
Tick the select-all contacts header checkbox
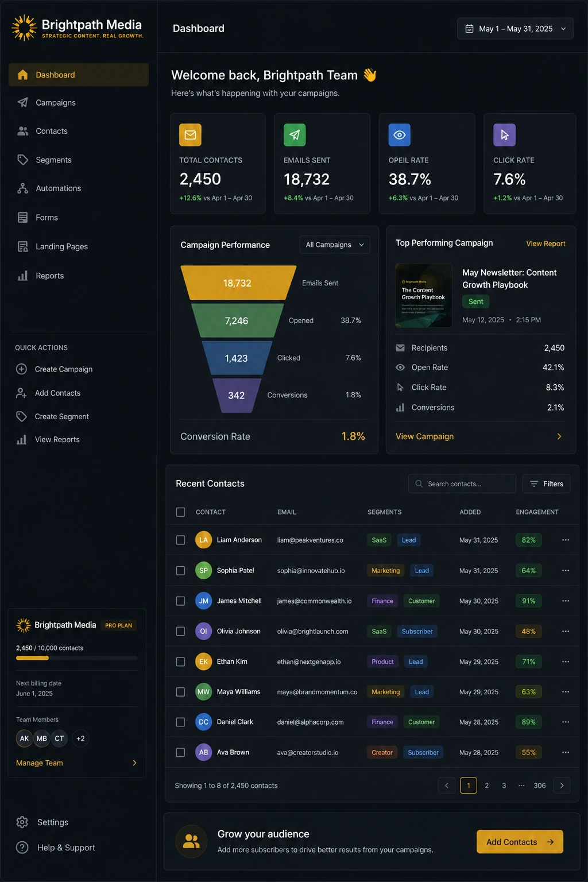(x=180, y=512)
